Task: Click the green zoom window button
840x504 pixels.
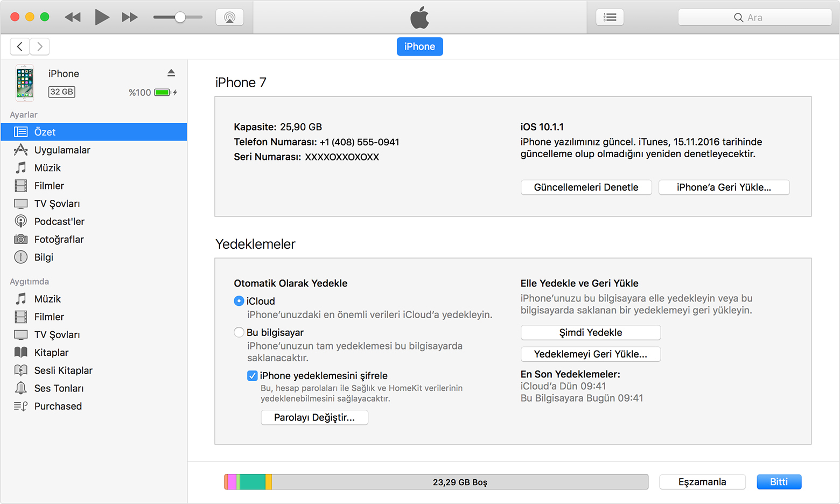Action: tap(45, 17)
